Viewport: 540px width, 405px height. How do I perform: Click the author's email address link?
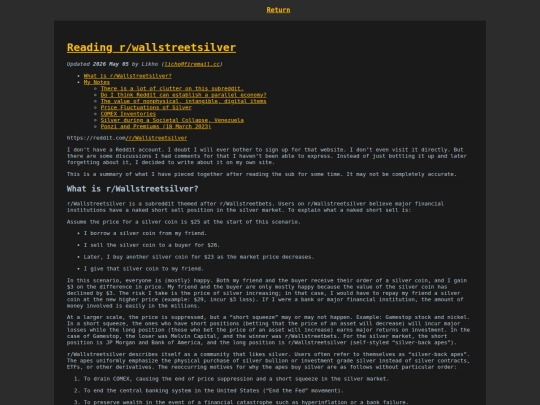[192, 64]
